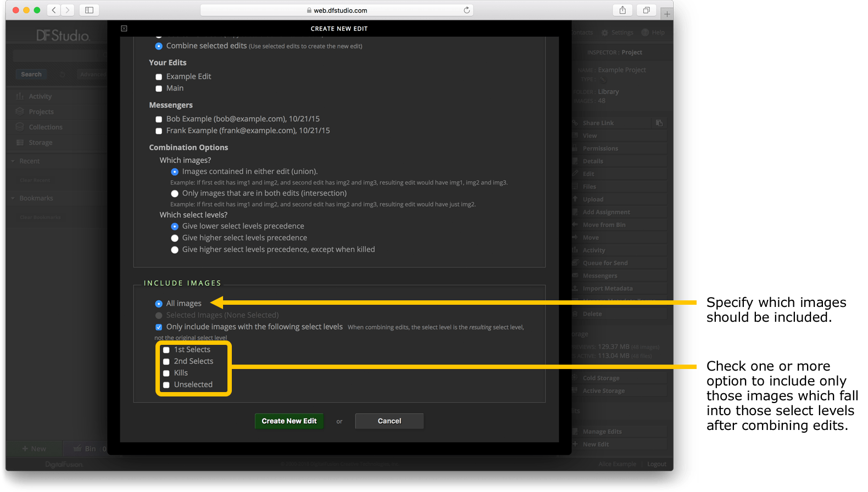Open Help icon in top bar
This screenshot has width=868, height=492.
click(x=653, y=32)
